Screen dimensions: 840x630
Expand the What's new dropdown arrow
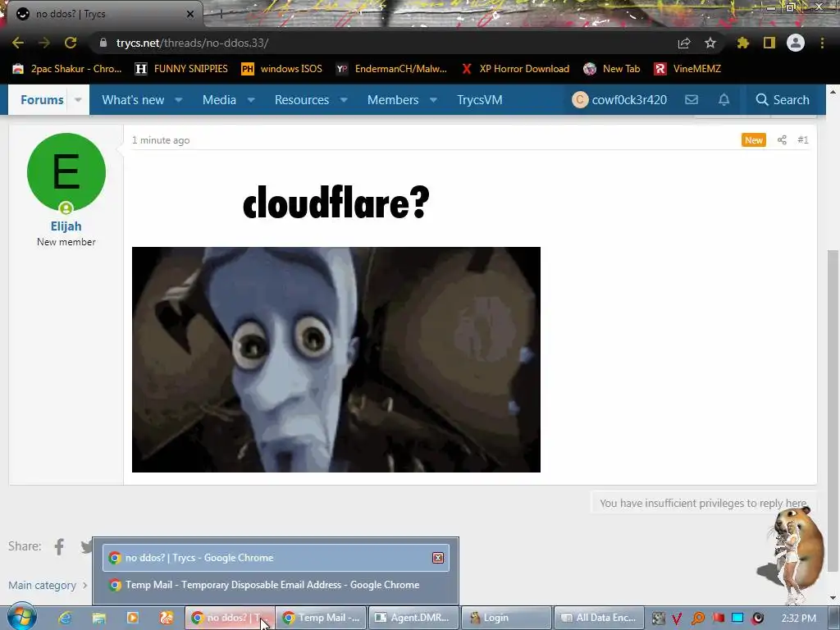coord(179,99)
